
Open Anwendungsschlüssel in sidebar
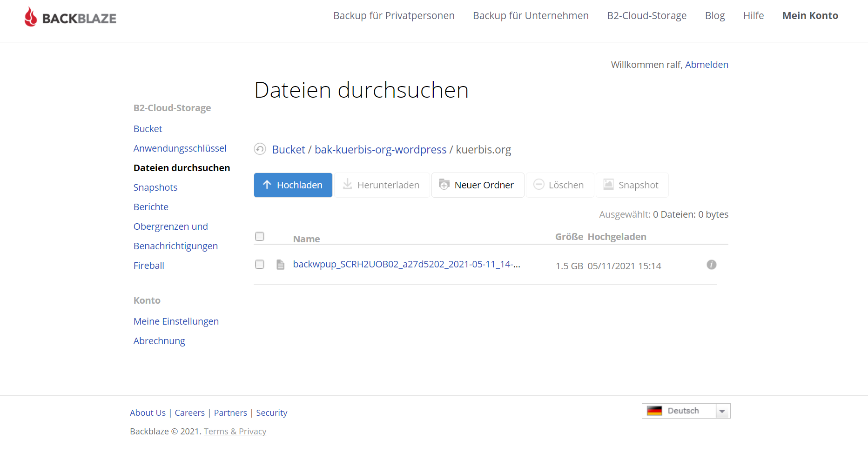point(180,148)
